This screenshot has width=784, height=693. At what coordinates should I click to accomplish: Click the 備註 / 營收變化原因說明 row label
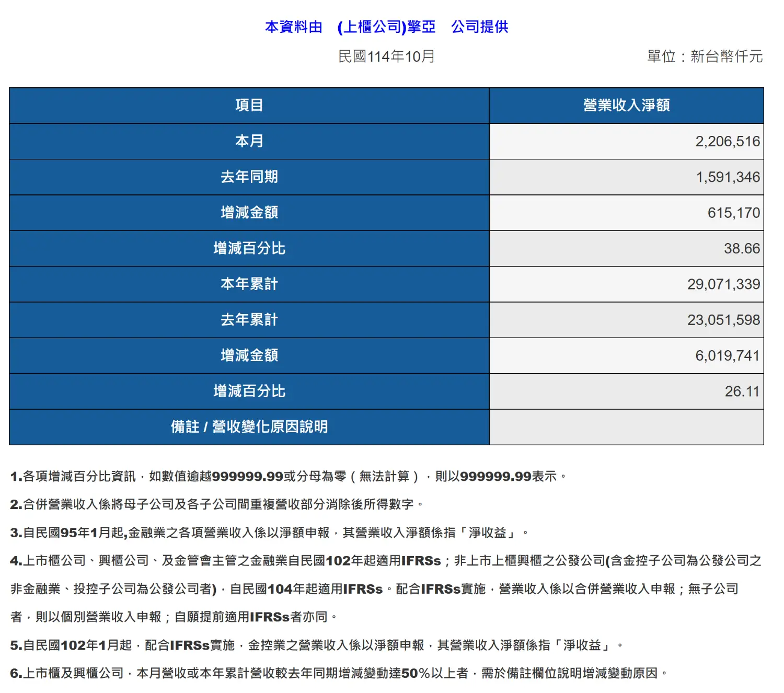coord(249,426)
